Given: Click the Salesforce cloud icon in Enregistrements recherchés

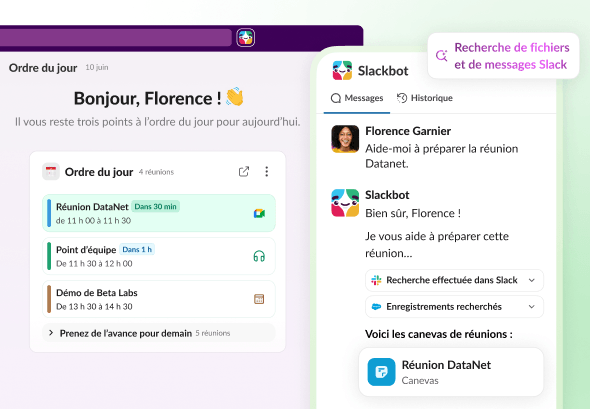Looking at the screenshot, I should 376,307.
